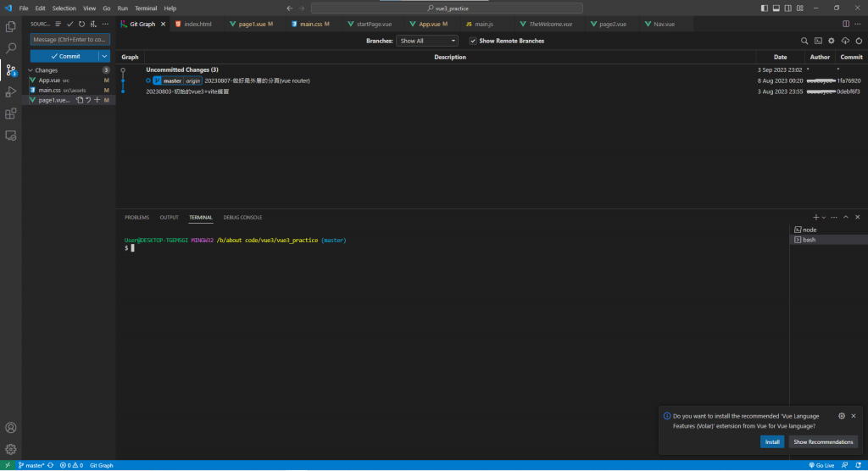Open Manage gear in activity bar
The height and width of the screenshot is (471, 868).
(x=10, y=450)
